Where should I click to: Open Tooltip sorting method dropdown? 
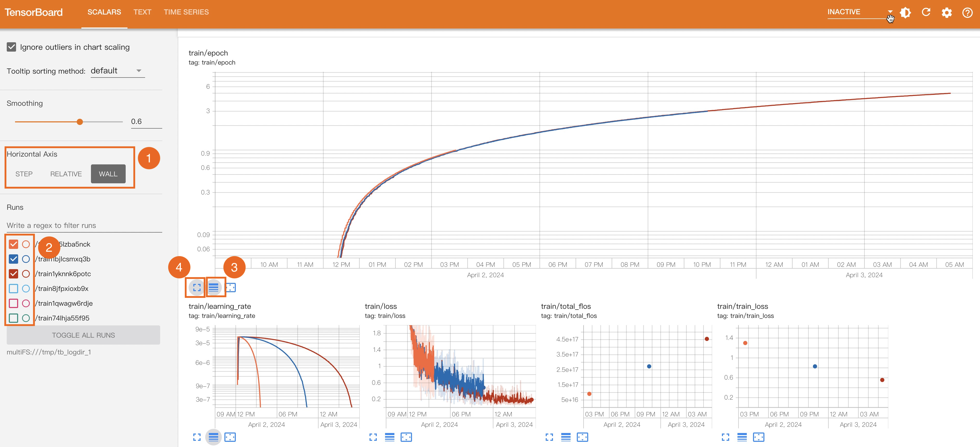click(x=117, y=71)
